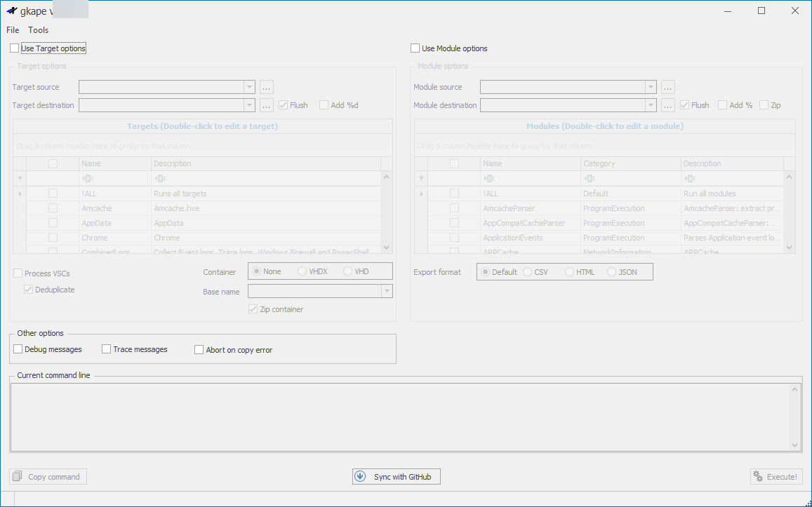Click the Sync with GitHub download icon
Image resolution: width=812 pixels, height=507 pixels.
tap(360, 476)
